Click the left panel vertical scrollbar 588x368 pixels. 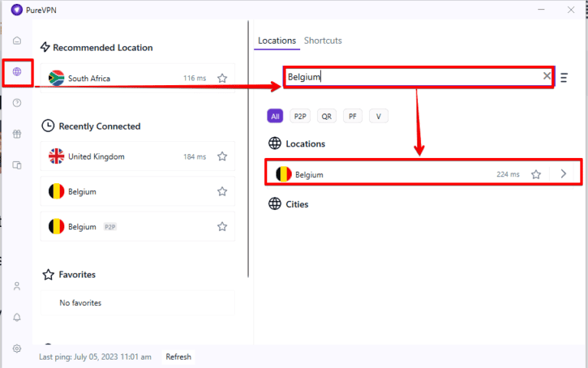point(248,149)
